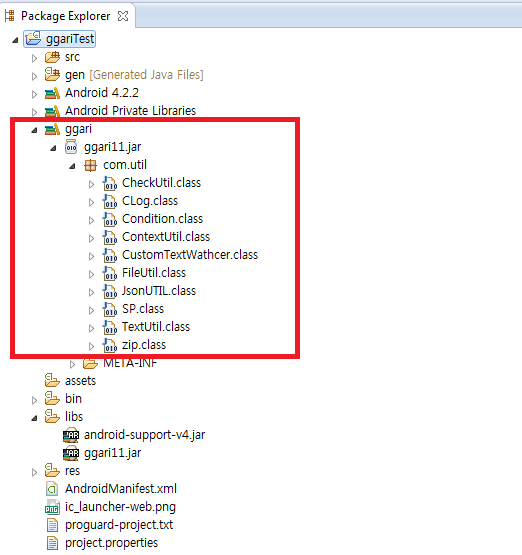This screenshot has width=522, height=555.
Task: Close the Package Explorer view tab
Action: pyautogui.click(x=123, y=16)
